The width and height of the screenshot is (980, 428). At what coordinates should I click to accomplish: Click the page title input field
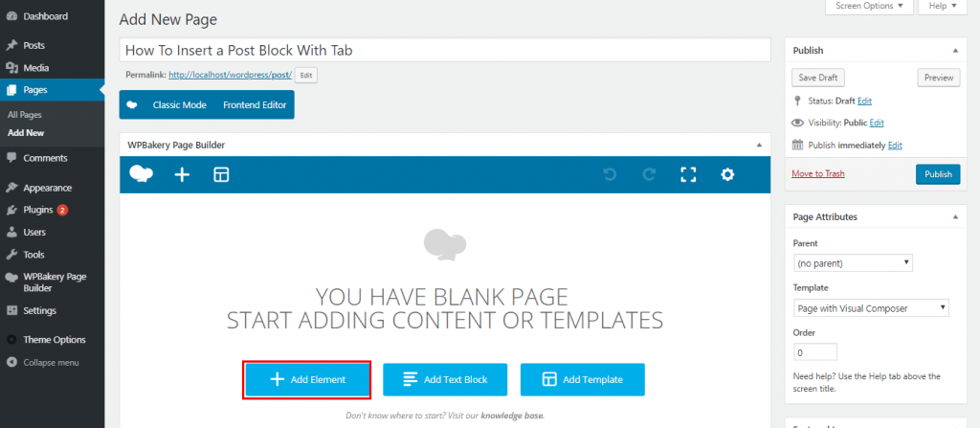point(445,50)
